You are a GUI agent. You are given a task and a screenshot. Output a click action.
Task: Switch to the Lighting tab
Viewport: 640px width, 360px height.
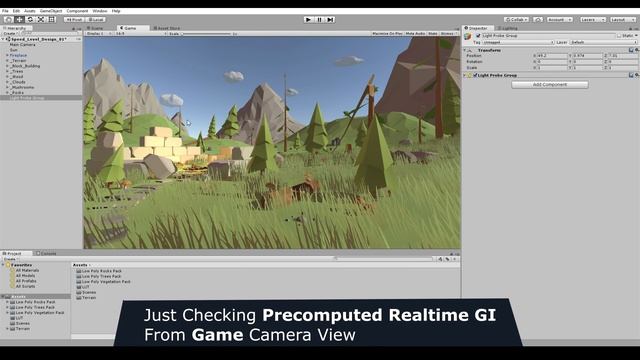[x=507, y=28]
